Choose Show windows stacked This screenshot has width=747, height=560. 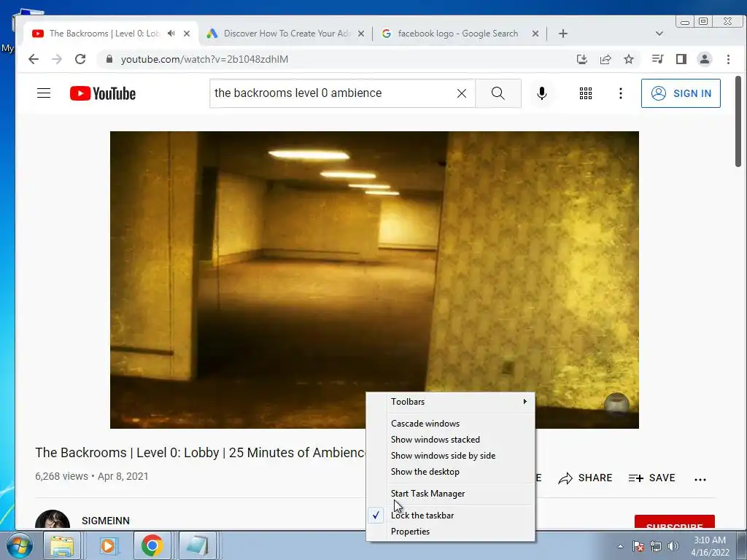451,440
